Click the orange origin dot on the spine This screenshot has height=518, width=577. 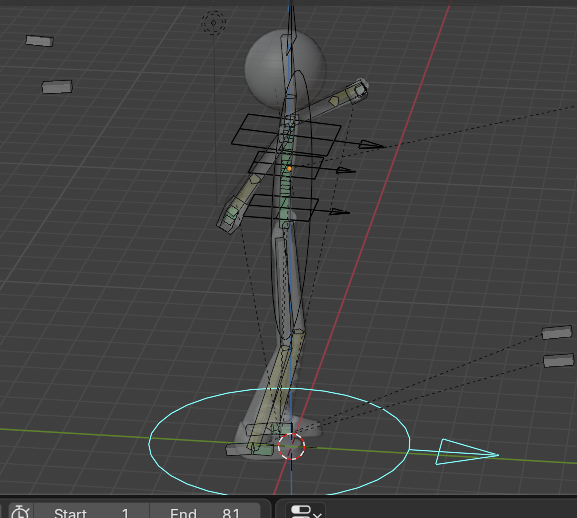point(290,168)
